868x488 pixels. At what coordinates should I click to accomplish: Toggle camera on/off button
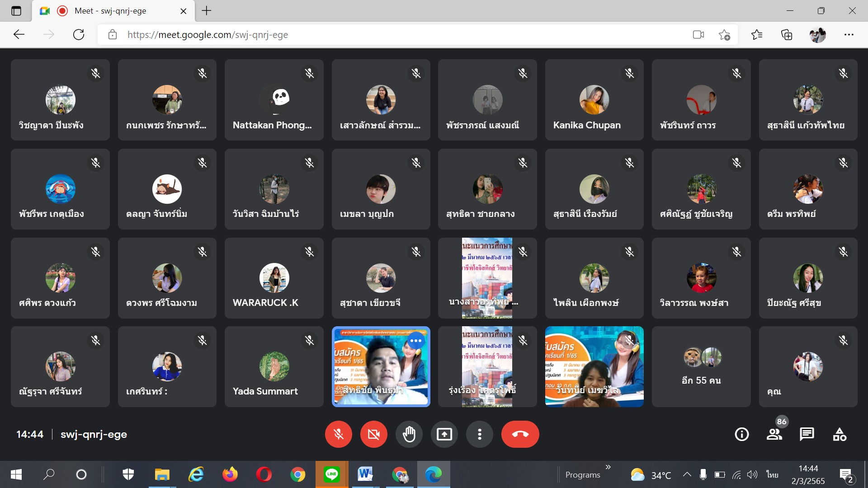coord(373,434)
